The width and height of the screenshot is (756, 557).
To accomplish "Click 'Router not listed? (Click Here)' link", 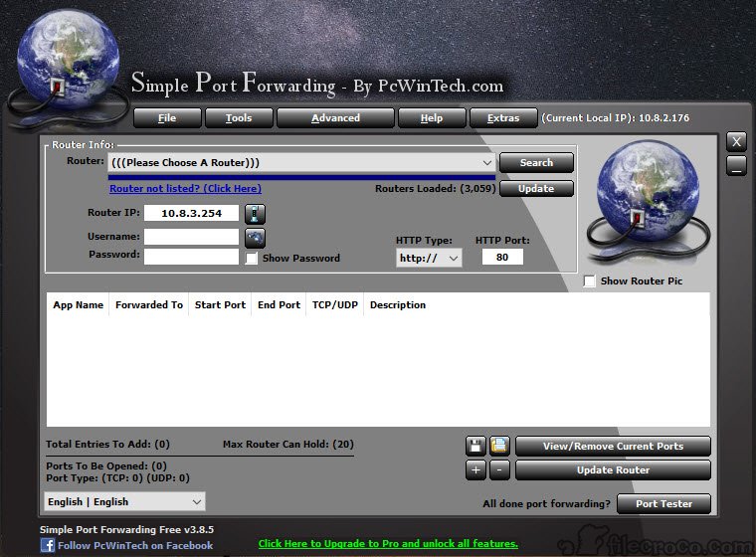I will 186,189.
